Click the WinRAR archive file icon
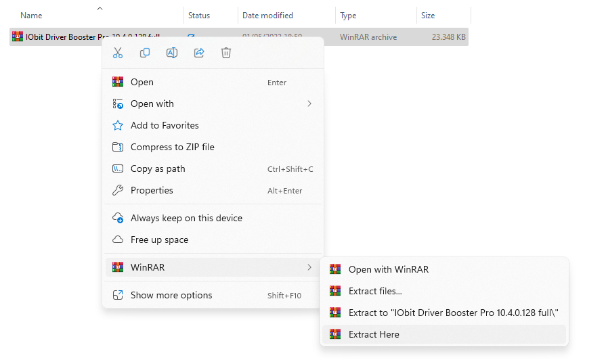 coord(18,37)
